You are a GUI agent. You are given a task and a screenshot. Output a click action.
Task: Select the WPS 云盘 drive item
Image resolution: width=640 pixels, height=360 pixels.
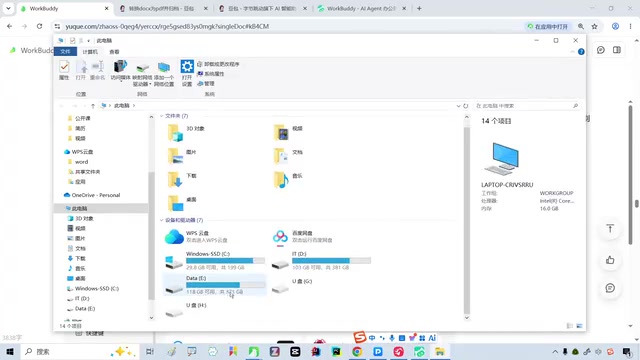(x=197, y=236)
